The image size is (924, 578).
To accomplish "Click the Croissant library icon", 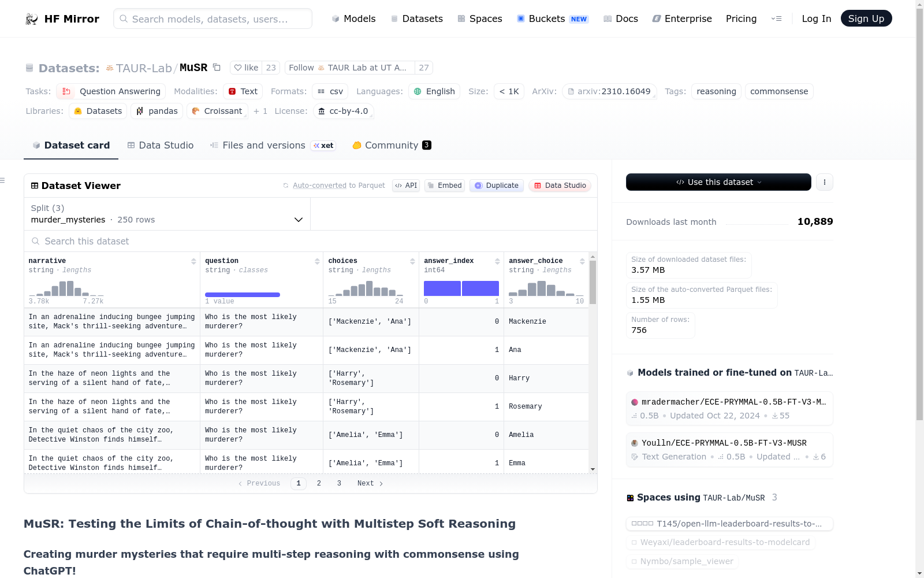I will coord(196,111).
